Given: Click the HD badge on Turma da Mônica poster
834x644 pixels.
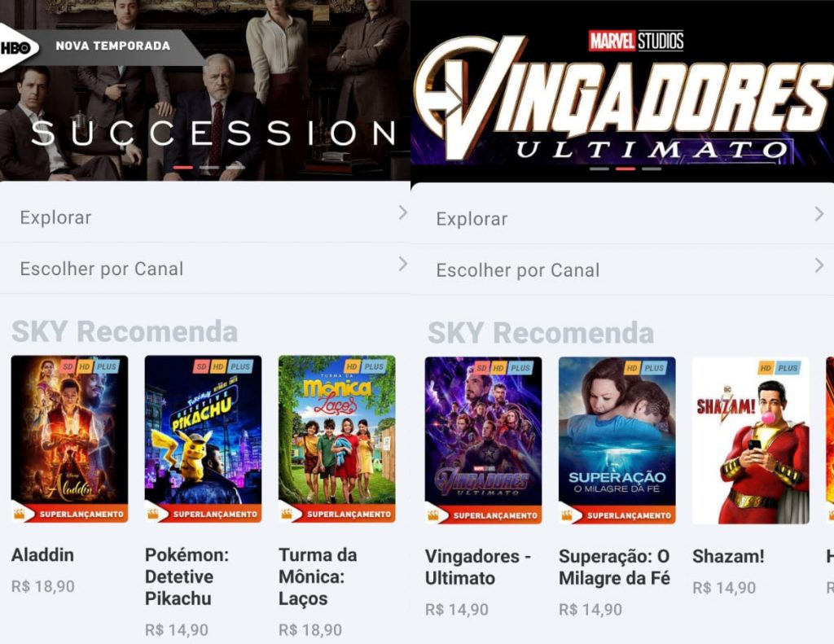Looking at the screenshot, I should [x=352, y=366].
